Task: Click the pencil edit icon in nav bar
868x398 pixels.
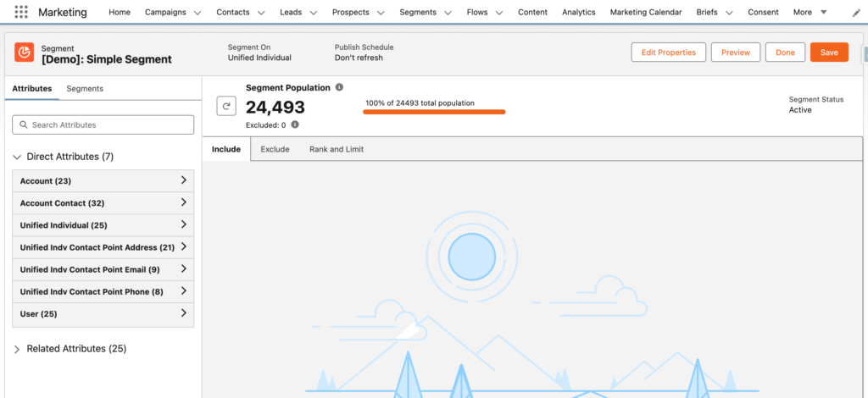Action: coord(855,13)
